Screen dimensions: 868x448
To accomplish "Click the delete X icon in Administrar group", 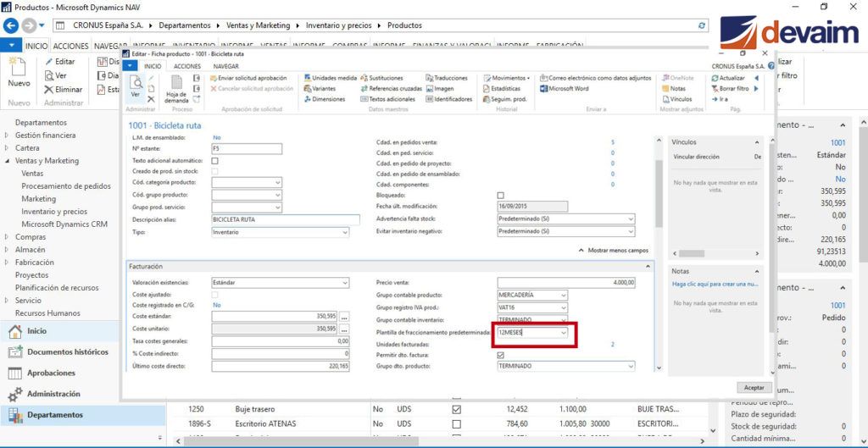I will 151,99.
